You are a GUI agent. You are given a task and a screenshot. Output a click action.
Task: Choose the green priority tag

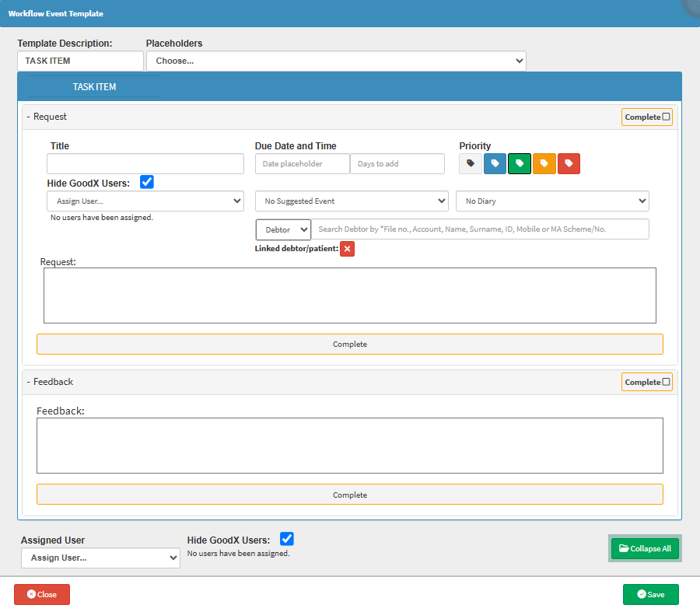point(520,163)
